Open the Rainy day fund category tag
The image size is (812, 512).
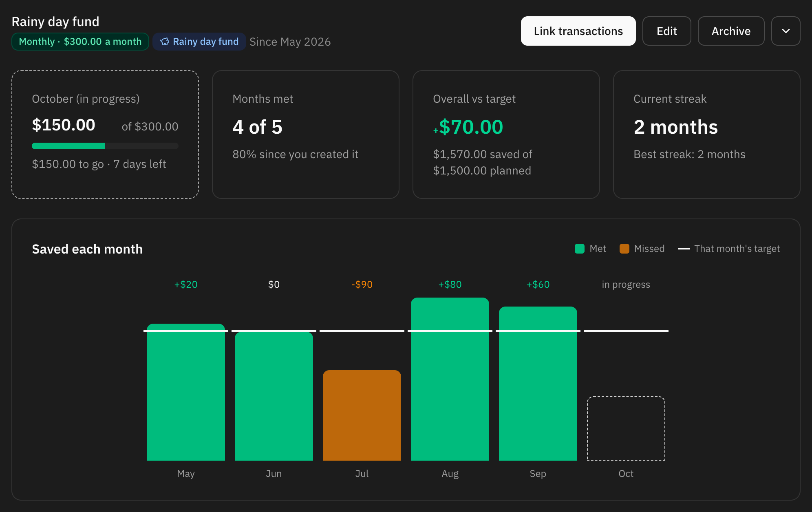coord(199,42)
